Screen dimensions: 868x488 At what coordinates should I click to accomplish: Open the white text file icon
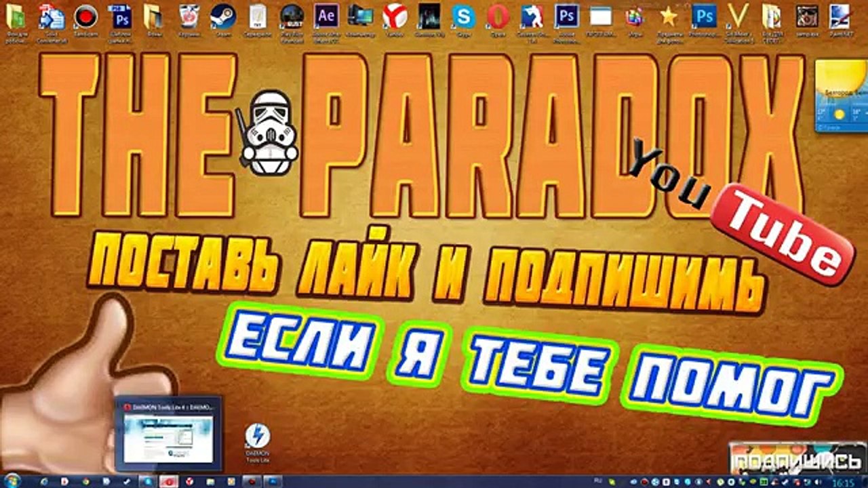click(257, 19)
